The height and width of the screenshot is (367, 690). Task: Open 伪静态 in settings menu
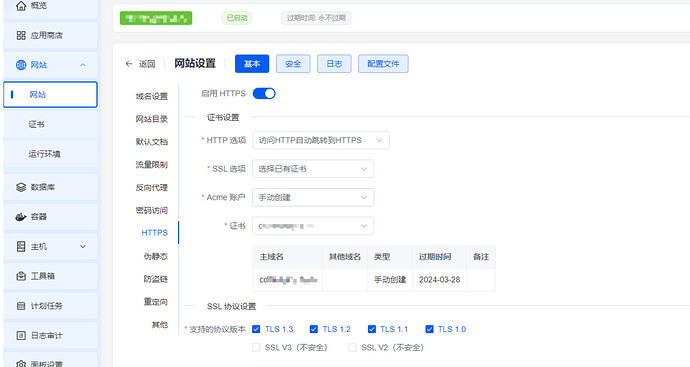click(155, 256)
